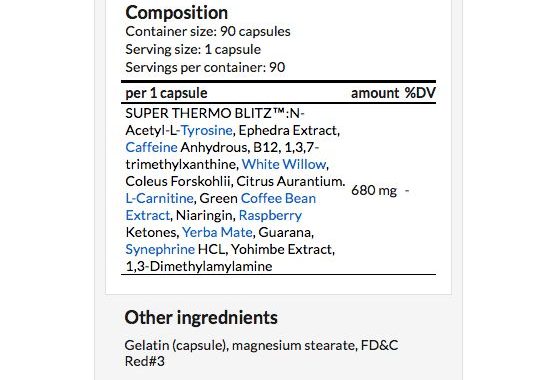This screenshot has height=380, width=560.
Task: Open the L-Carnitine ingredient link
Action: (159, 198)
